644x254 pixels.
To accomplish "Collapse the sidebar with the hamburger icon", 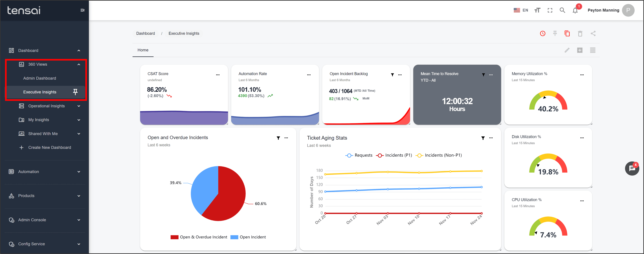I will tap(82, 10).
